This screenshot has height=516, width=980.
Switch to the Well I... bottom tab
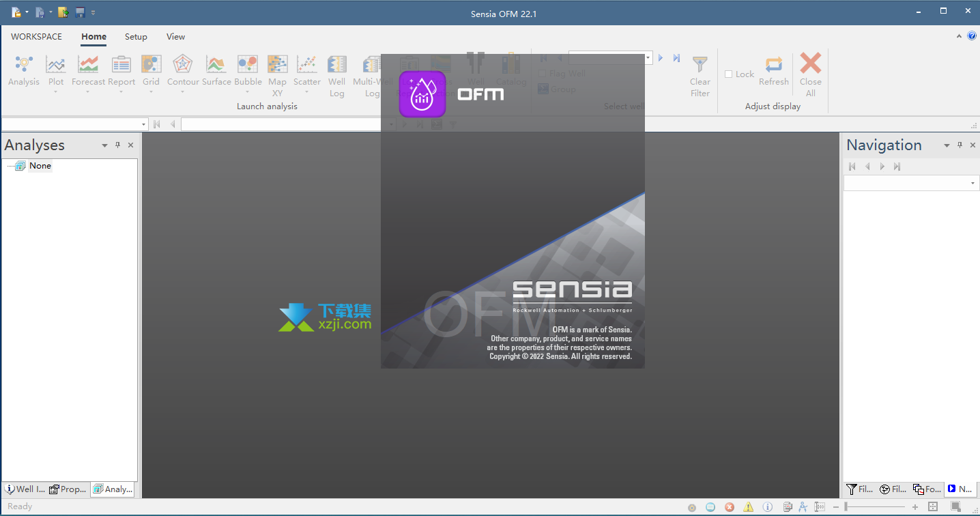pyautogui.click(x=25, y=489)
